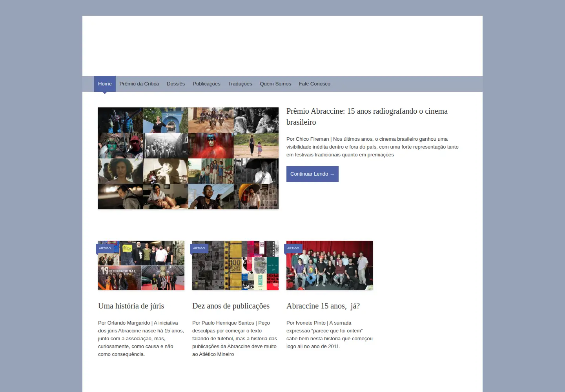Click the ARTIGO tag on the júris card
The width and height of the screenshot is (565, 392).
(x=105, y=248)
